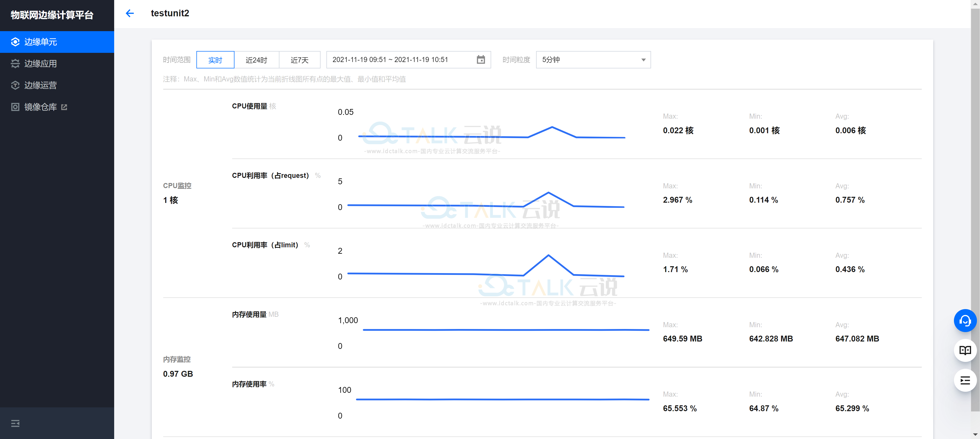Open 边缘单元 menu item

coord(57,42)
